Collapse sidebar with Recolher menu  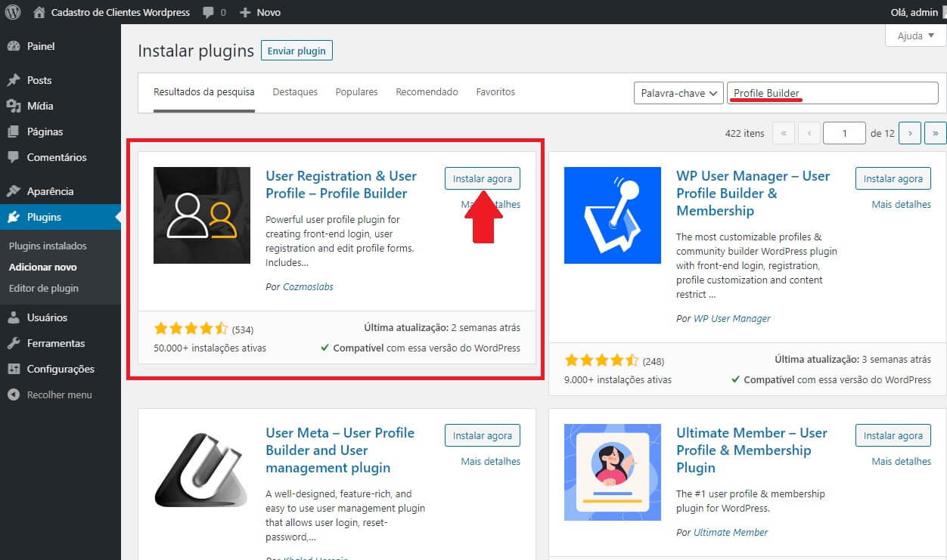coord(59,394)
